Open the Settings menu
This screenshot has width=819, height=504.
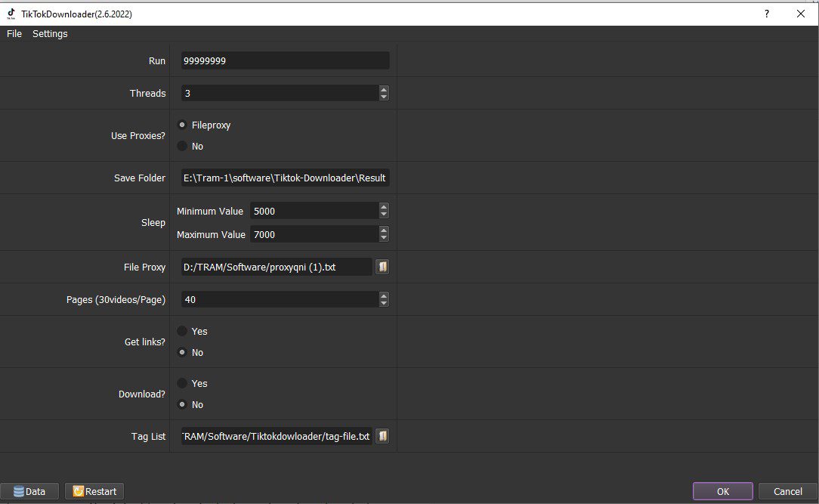click(50, 33)
